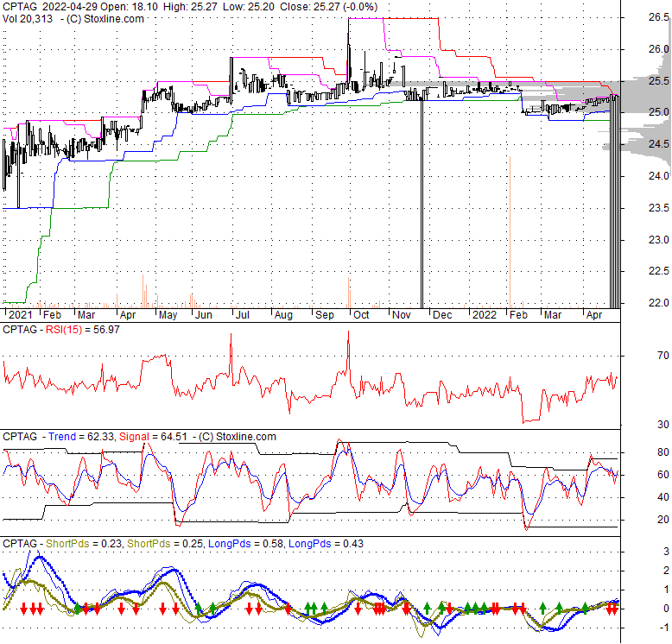Viewport: 672px width, 644px height.
Task: Click the '(C) Stoxline.com' label in price panel
Action: tap(105, 19)
